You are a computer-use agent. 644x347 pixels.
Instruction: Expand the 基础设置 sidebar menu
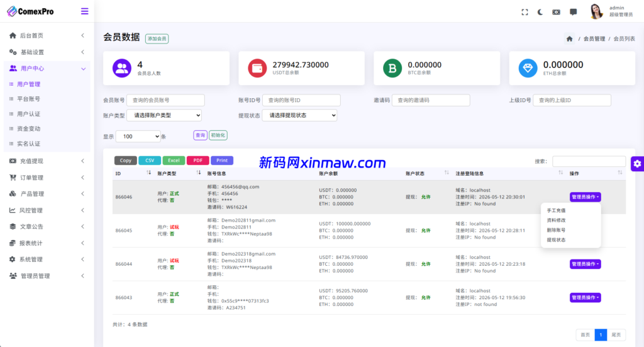47,52
